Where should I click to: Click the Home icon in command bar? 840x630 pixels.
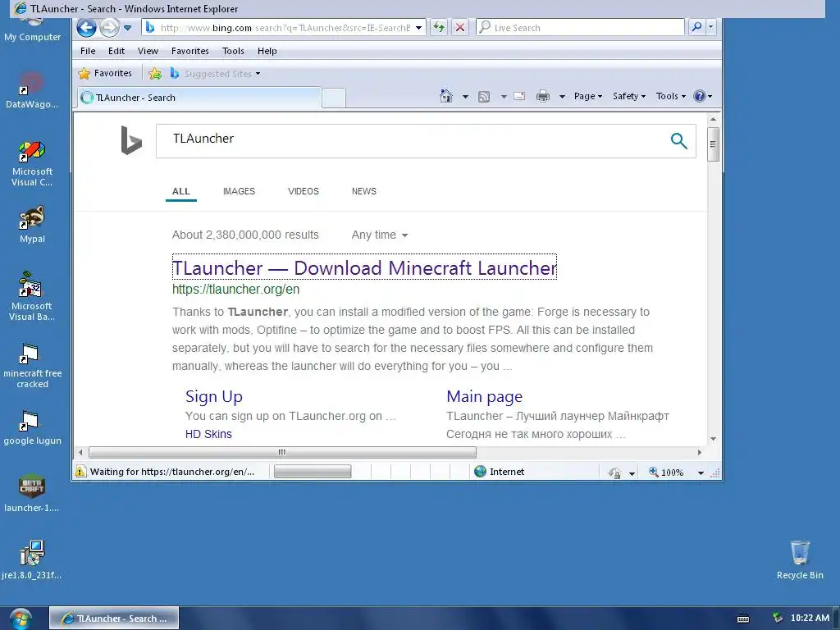point(445,96)
